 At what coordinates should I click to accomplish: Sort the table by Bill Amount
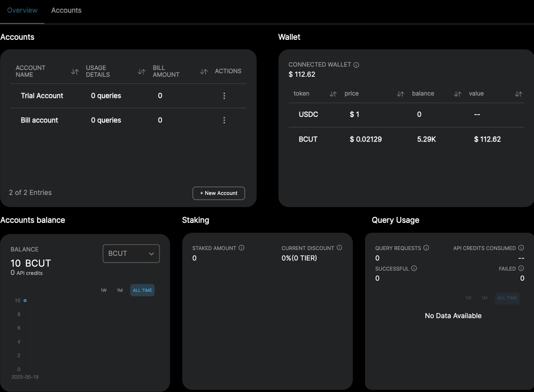pyautogui.click(x=204, y=71)
